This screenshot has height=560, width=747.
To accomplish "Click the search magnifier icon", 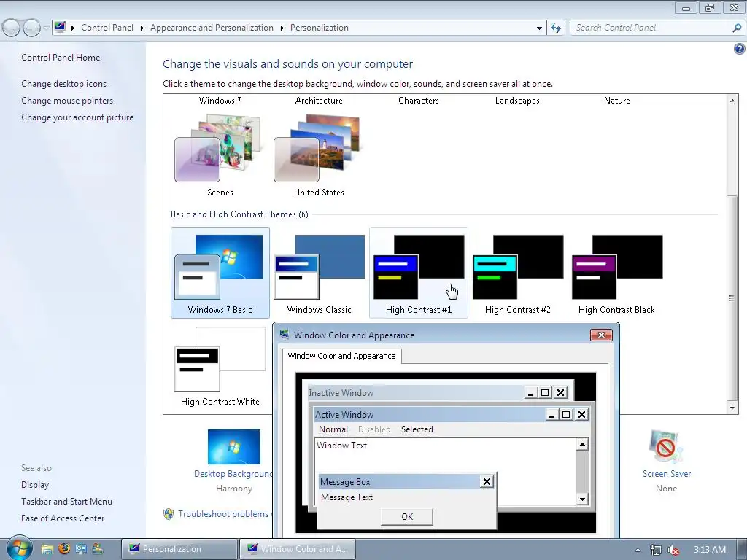I will coord(737,28).
